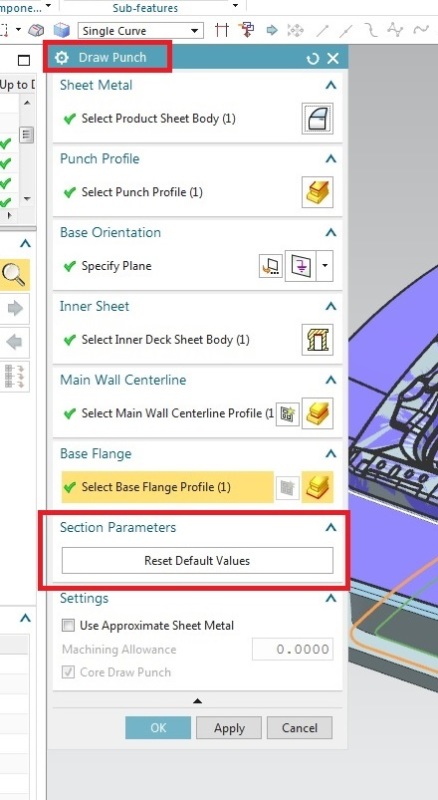
Task: Click the stop at intersection toolbar icon
Action: [x=222, y=30]
